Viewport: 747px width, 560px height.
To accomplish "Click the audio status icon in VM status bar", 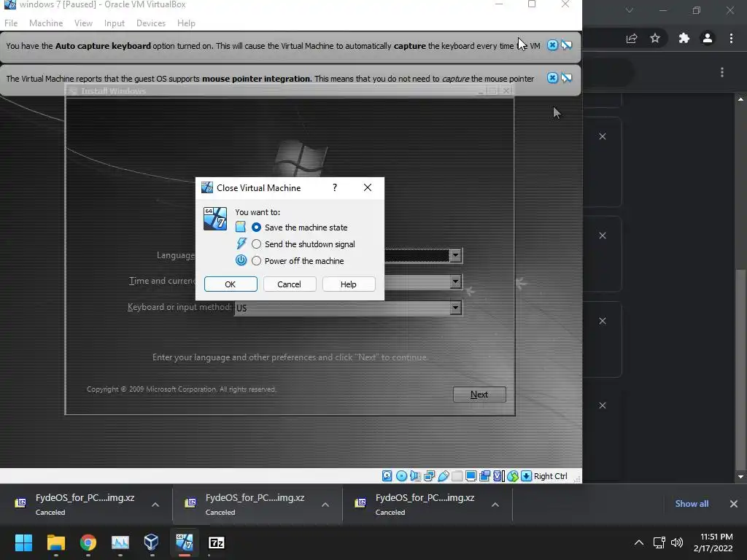I will tap(415, 475).
